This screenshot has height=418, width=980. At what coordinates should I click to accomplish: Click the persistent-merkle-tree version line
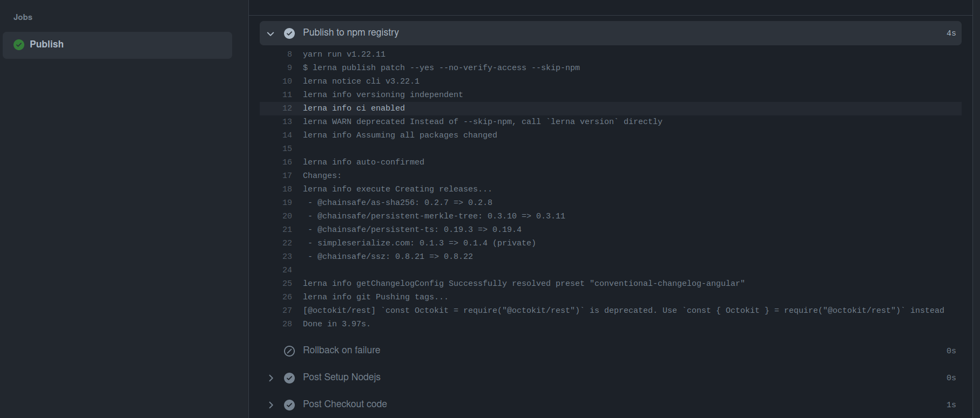tap(436, 216)
